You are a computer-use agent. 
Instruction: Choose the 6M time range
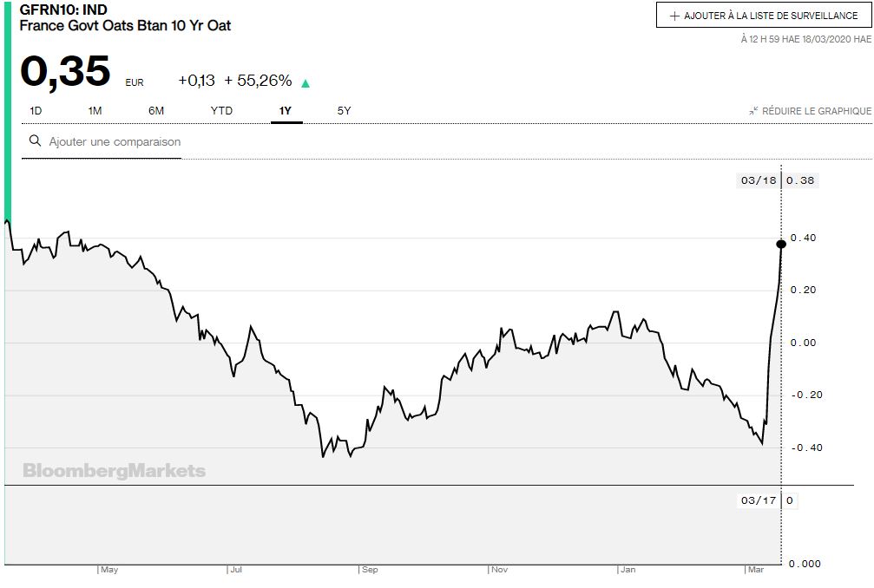(x=156, y=110)
